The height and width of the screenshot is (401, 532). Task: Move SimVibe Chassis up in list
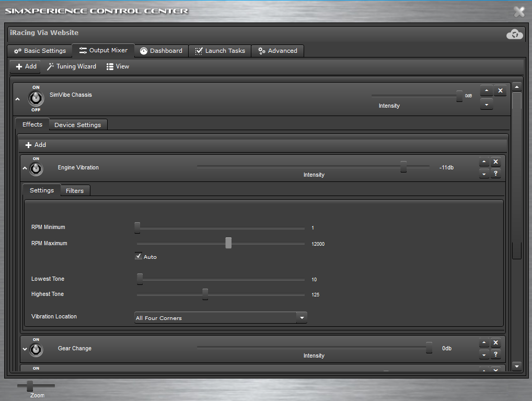click(486, 91)
